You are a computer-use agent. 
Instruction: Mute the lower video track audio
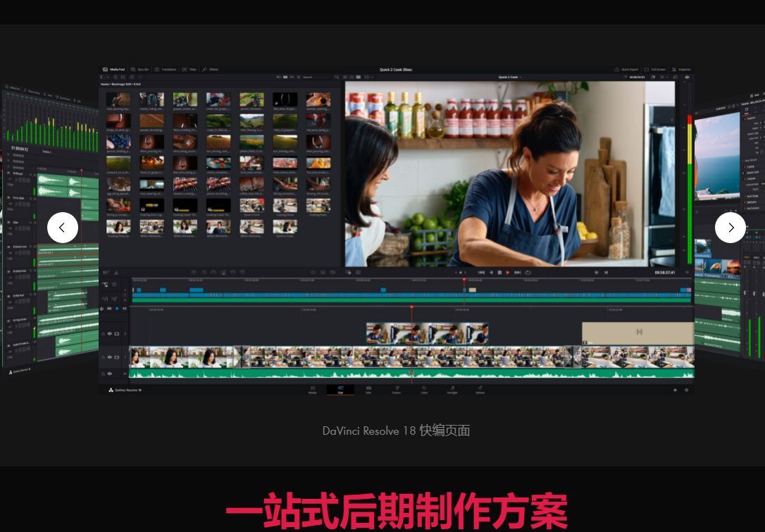click(109, 357)
